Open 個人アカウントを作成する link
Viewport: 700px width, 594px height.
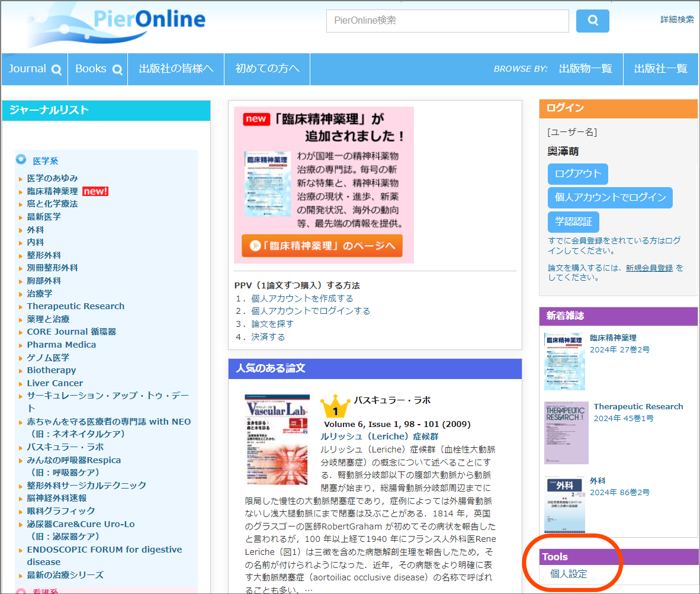coord(302,298)
